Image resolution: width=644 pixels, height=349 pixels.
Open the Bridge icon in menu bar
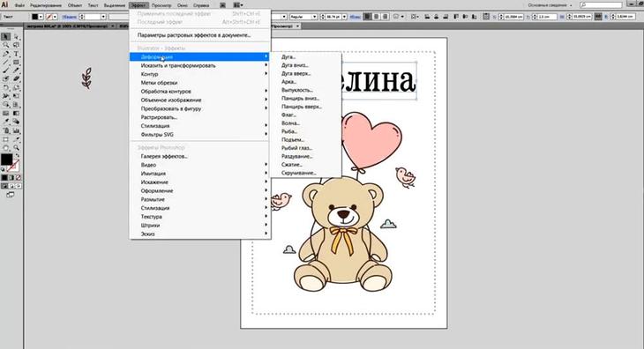[x=222, y=5]
